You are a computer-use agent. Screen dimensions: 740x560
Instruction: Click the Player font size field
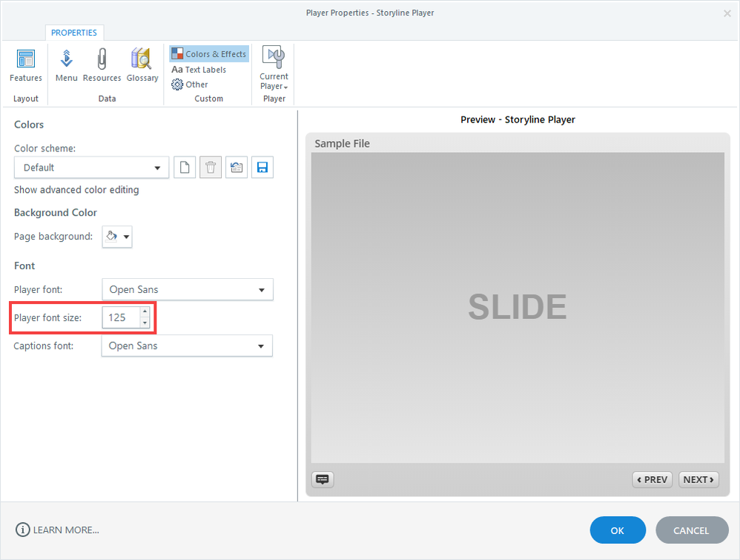pyautogui.click(x=122, y=317)
